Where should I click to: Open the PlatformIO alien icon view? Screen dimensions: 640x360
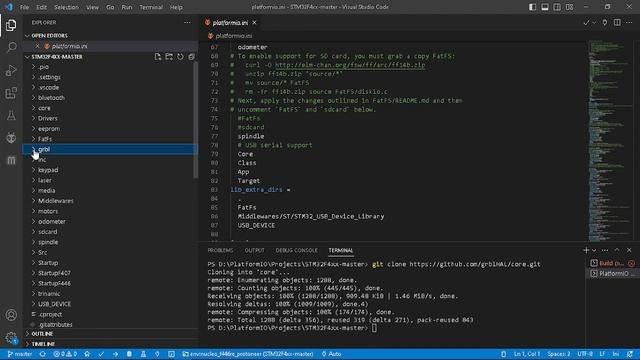click(11, 138)
